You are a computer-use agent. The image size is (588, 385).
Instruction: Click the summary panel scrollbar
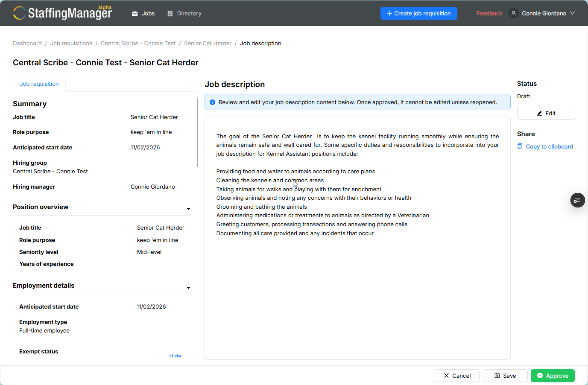198,132
